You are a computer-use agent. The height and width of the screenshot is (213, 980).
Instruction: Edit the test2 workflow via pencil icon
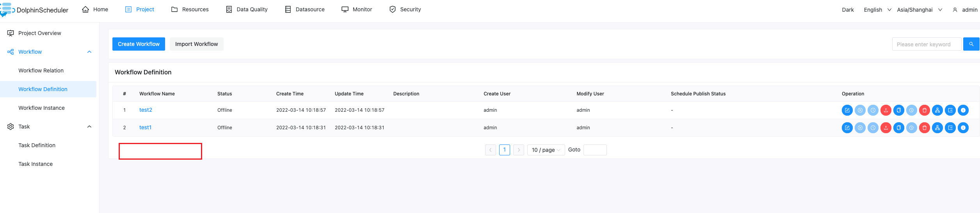[847, 110]
